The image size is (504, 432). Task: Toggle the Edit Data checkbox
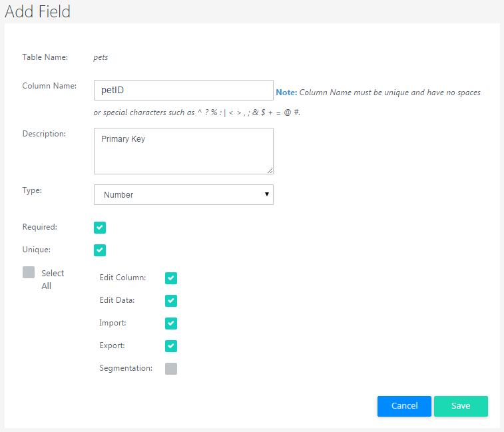171,301
